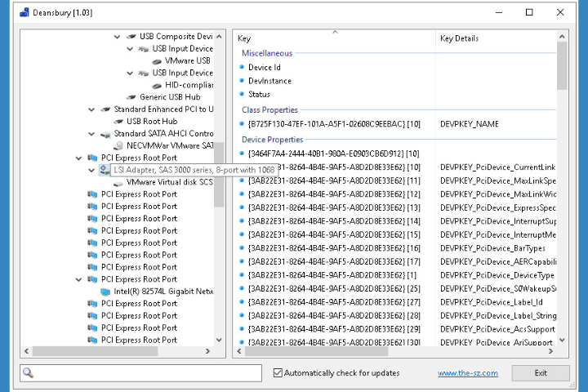This screenshot has width=588, height=392.
Task: Click the Class Properties group header
Action: coord(269,110)
